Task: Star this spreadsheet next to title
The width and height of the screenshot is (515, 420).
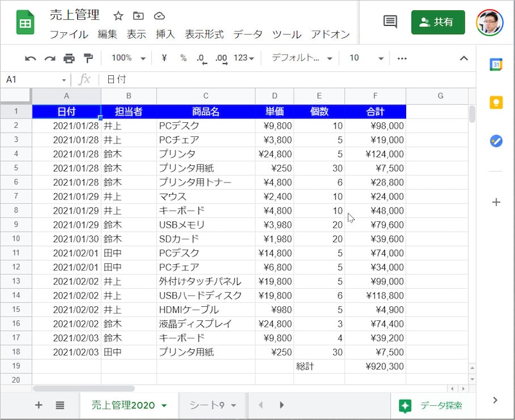Action: [x=118, y=16]
